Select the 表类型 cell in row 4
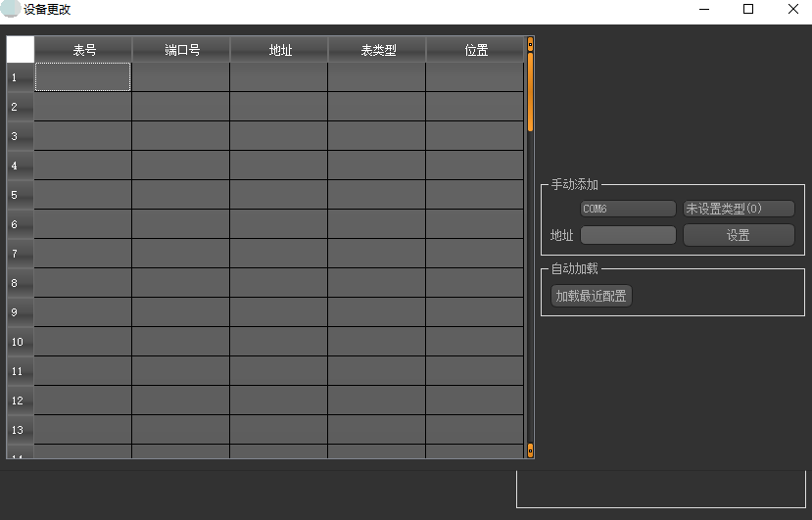 376,165
